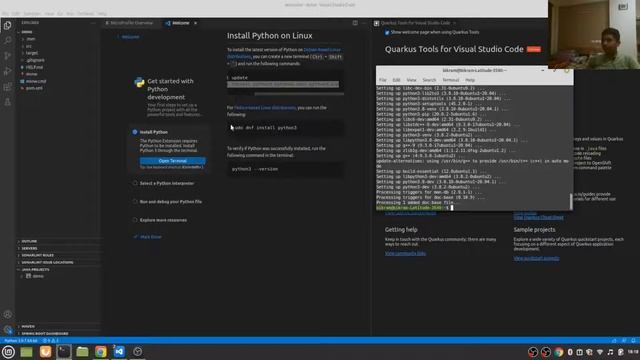This screenshot has width=640, height=360.
Task: Click the clock-like app icon in taskbar
Action: tap(138, 352)
